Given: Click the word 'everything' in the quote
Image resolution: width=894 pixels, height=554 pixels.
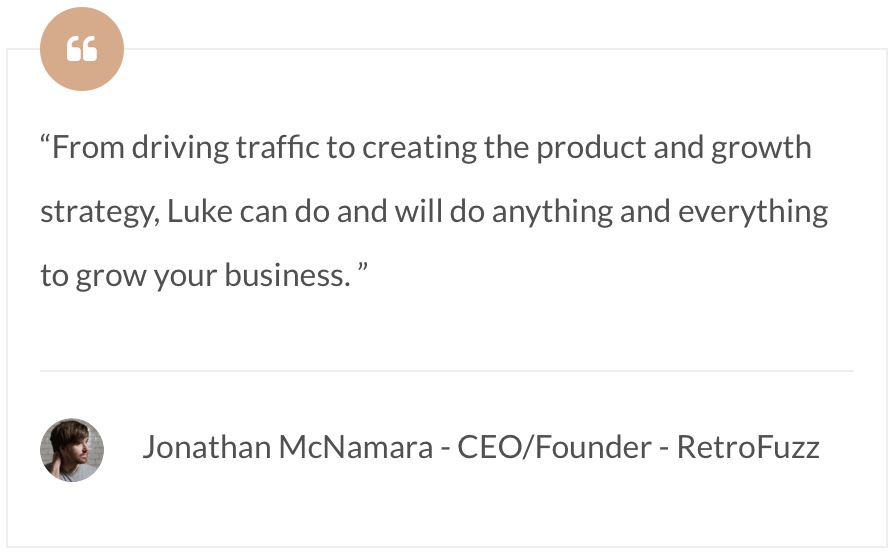Looking at the screenshot, I should point(753,213).
